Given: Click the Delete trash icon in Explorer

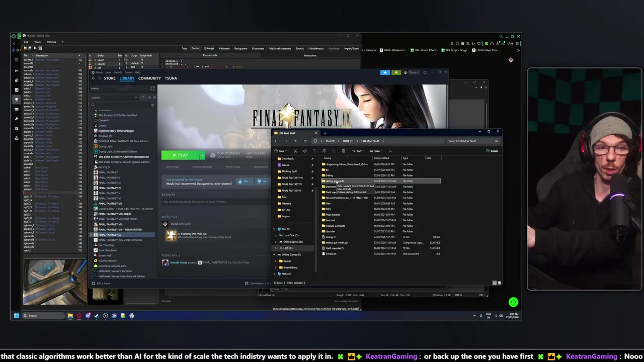Looking at the screenshot, I should point(344,151).
